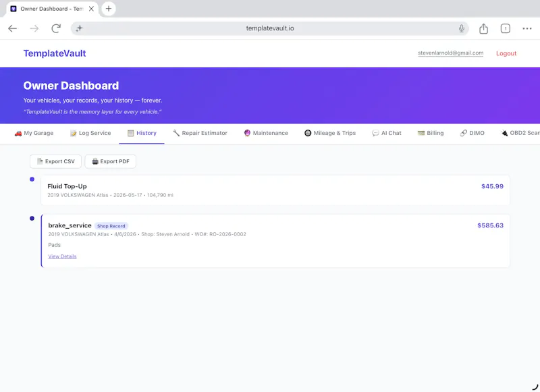Click the Export CSV button
This screenshot has height=392, width=540.
tap(55, 161)
